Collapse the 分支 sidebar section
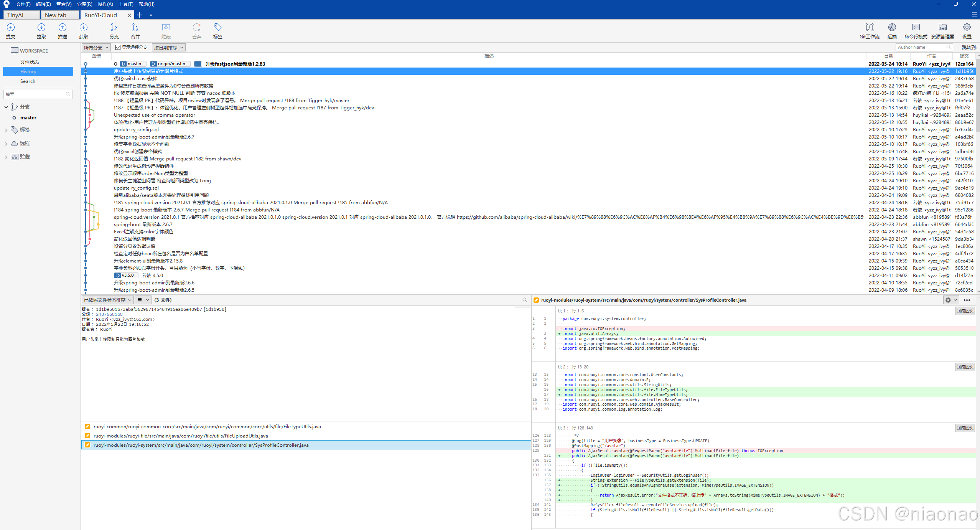This screenshot has height=530, width=980. pos(6,107)
